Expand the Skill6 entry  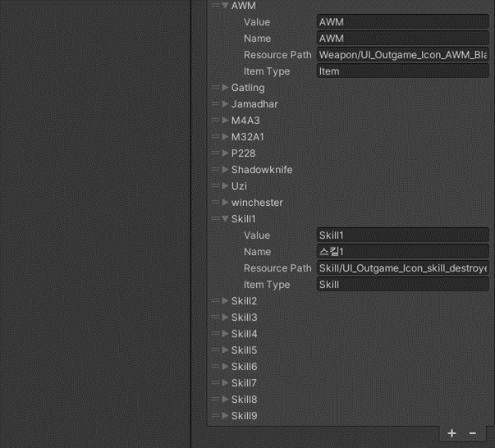pos(225,366)
